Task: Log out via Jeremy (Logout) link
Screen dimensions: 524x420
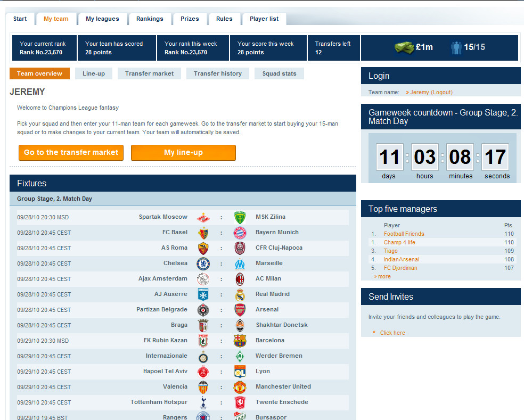Action: (431, 92)
